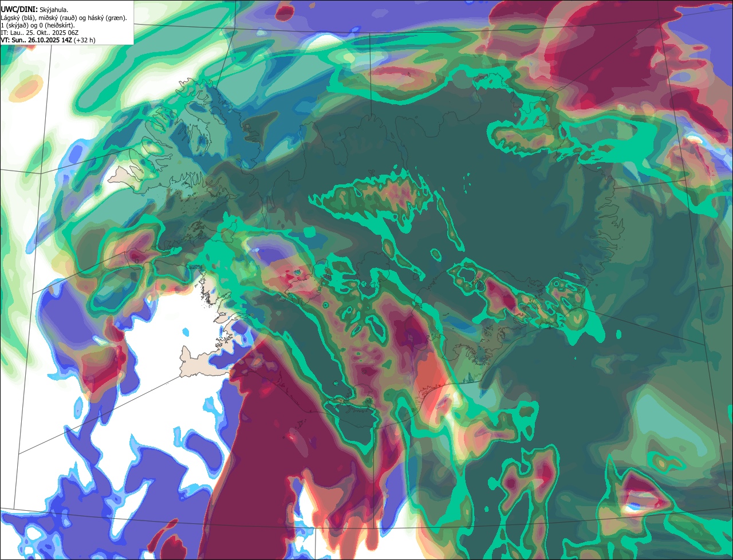Click the word "Skýjahula." in legend
733x560 pixels.
pos(54,10)
